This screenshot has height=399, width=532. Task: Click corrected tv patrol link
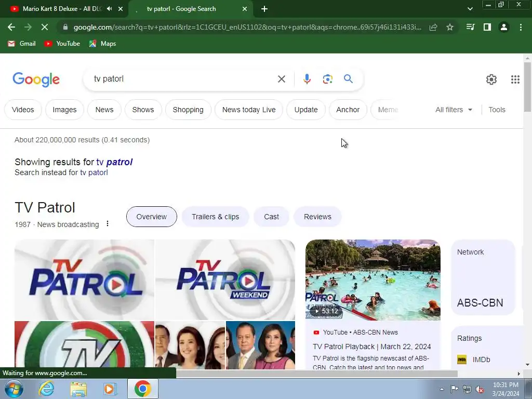[114, 162]
